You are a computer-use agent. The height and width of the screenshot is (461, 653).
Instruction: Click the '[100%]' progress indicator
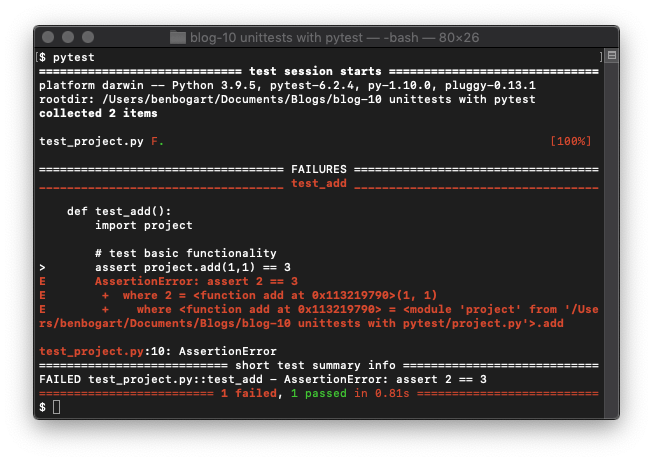571,141
